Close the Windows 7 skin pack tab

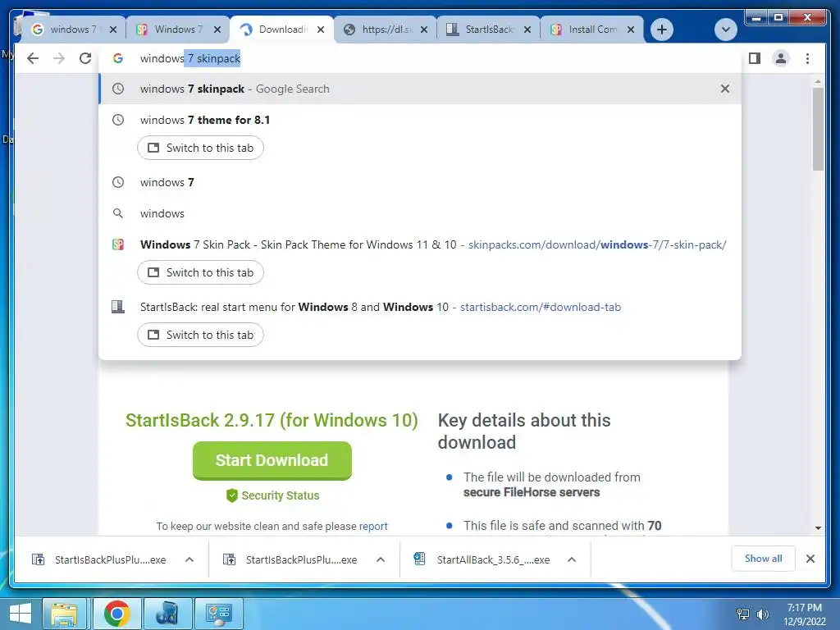[x=217, y=30]
